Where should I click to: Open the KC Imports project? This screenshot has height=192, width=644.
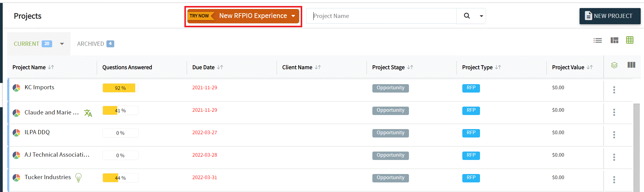[x=39, y=87]
